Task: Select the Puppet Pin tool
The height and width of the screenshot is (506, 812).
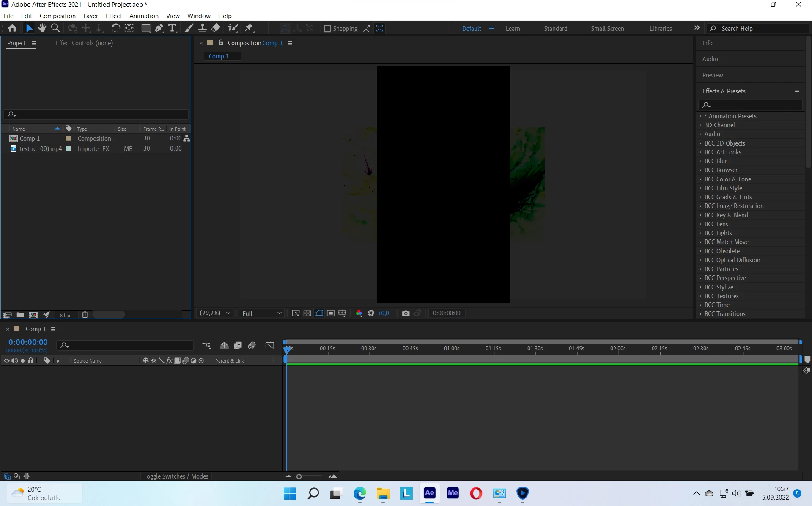Action: [x=249, y=28]
